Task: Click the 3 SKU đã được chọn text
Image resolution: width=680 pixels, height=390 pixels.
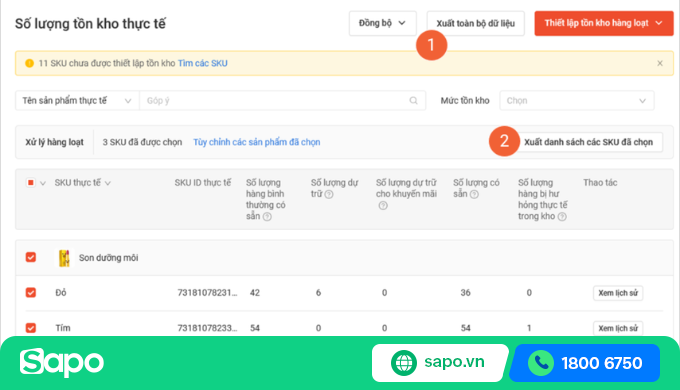Action: click(x=142, y=142)
